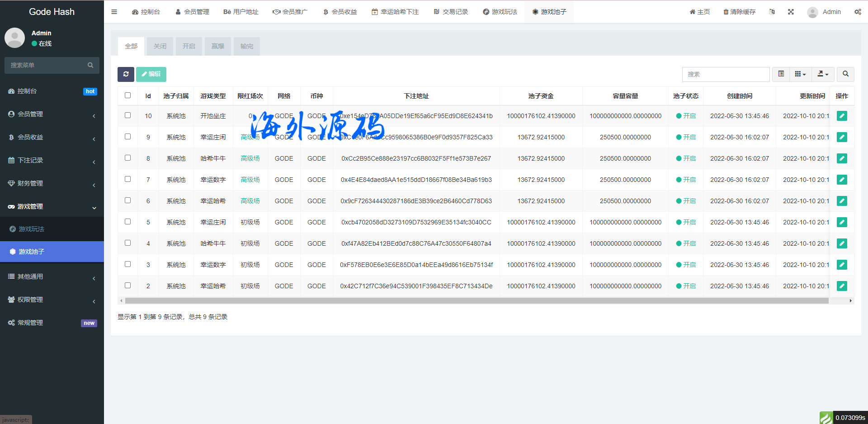Toggle the sidebar hamburger menu icon

[x=114, y=12]
